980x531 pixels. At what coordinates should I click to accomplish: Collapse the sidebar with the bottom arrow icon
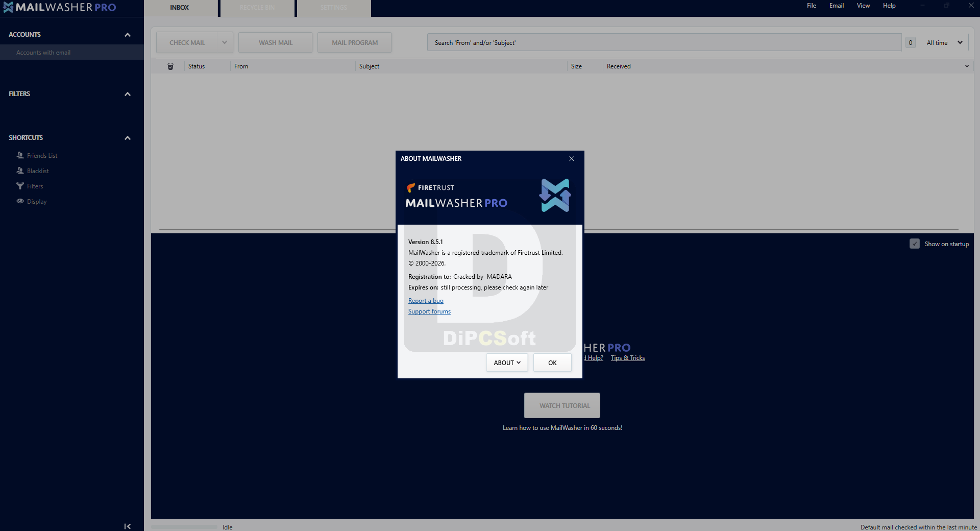(x=128, y=526)
